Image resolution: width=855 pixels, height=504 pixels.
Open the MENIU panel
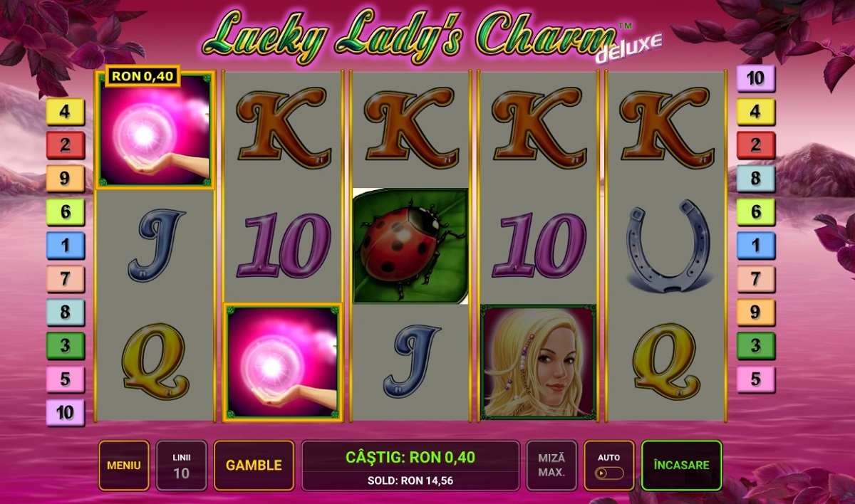(124, 466)
